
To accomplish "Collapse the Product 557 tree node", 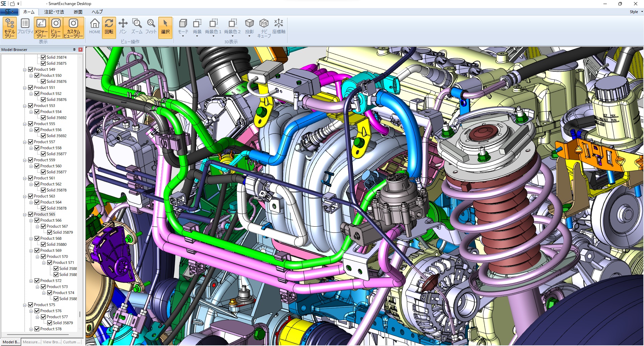I will 24,142.
